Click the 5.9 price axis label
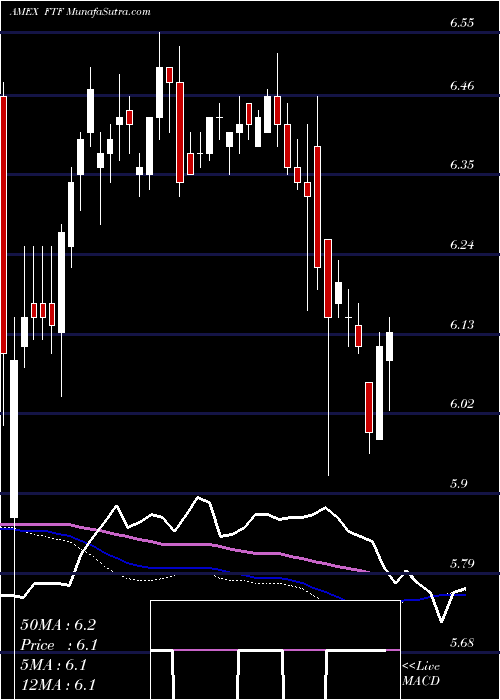This screenshot has width=500, height=700. 458,484
